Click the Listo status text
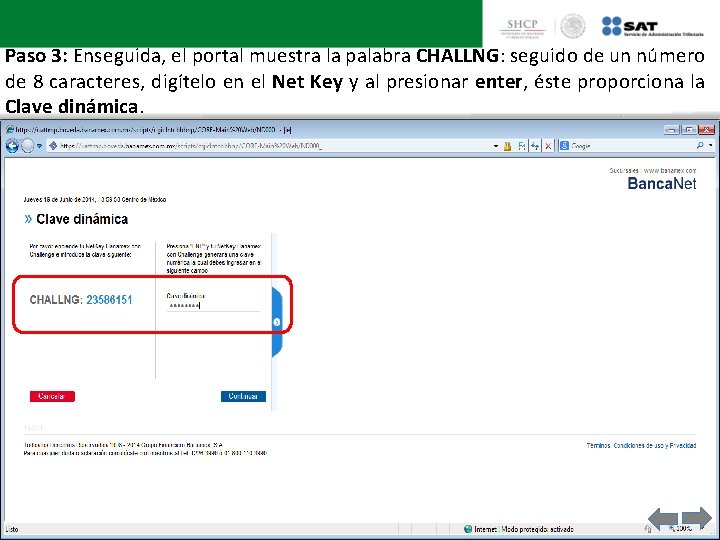This screenshot has width=720, height=540. pos(12,529)
